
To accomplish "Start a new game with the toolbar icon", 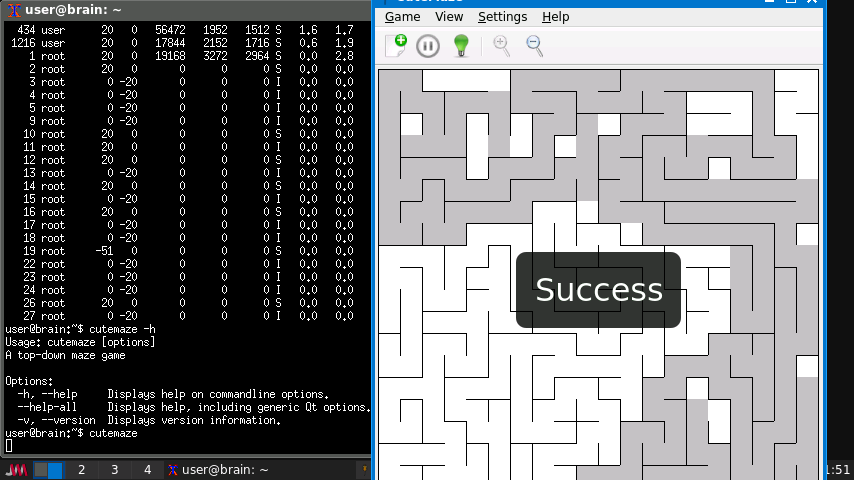I will [396, 45].
